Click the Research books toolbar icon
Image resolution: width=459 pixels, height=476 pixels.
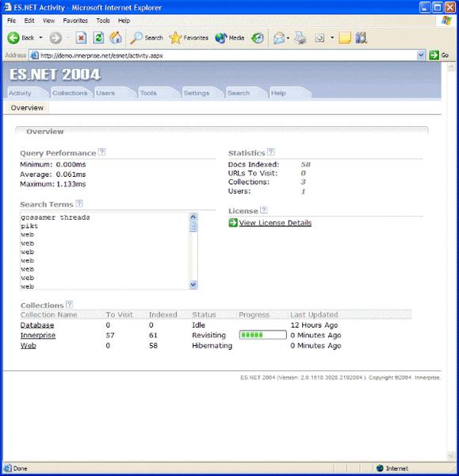[x=361, y=38]
